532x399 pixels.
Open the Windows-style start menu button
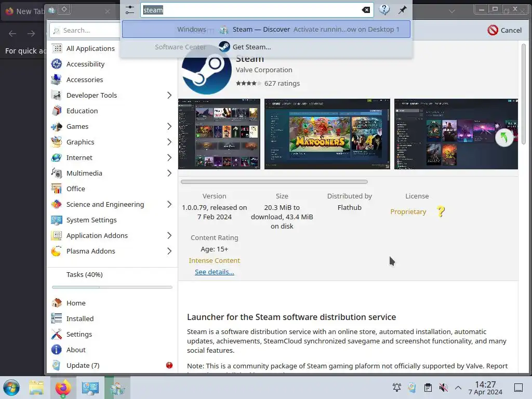(x=11, y=388)
